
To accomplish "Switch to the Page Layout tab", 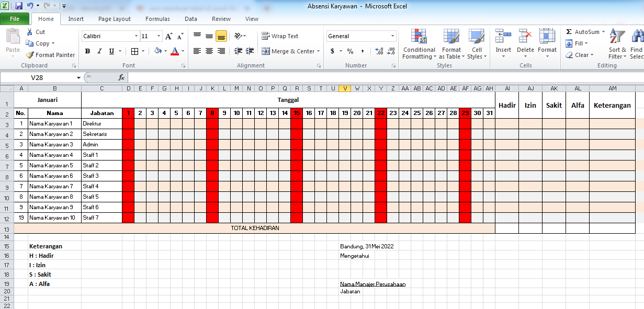I will click(x=115, y=19).
